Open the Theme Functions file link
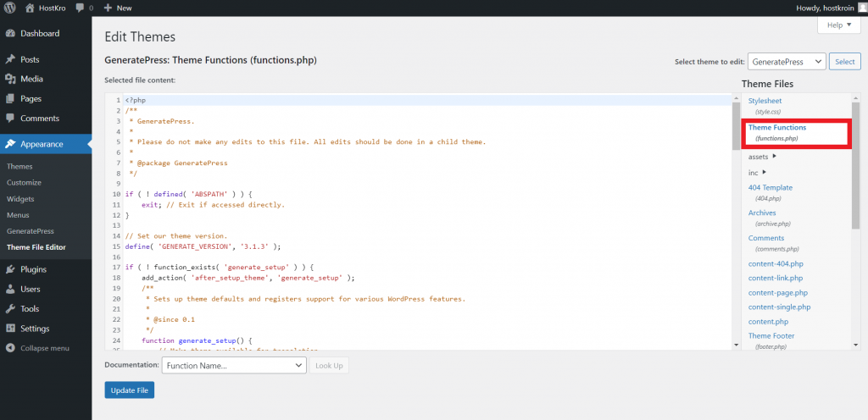The image size is (868, 420). pos(777,128)
